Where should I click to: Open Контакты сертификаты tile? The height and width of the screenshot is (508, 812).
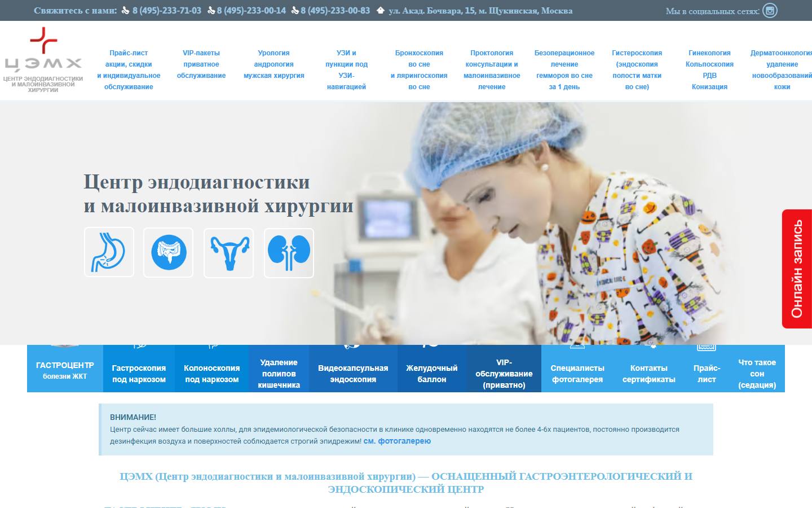click(649, 369)
